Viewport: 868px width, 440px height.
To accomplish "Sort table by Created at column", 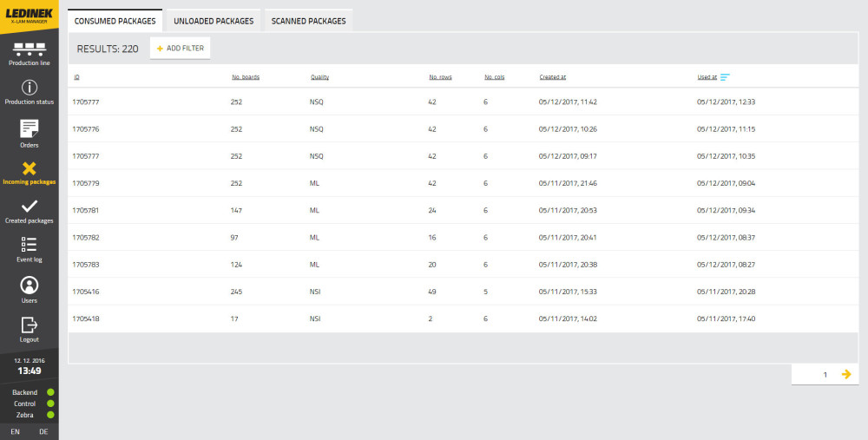I will coord(552,77).
